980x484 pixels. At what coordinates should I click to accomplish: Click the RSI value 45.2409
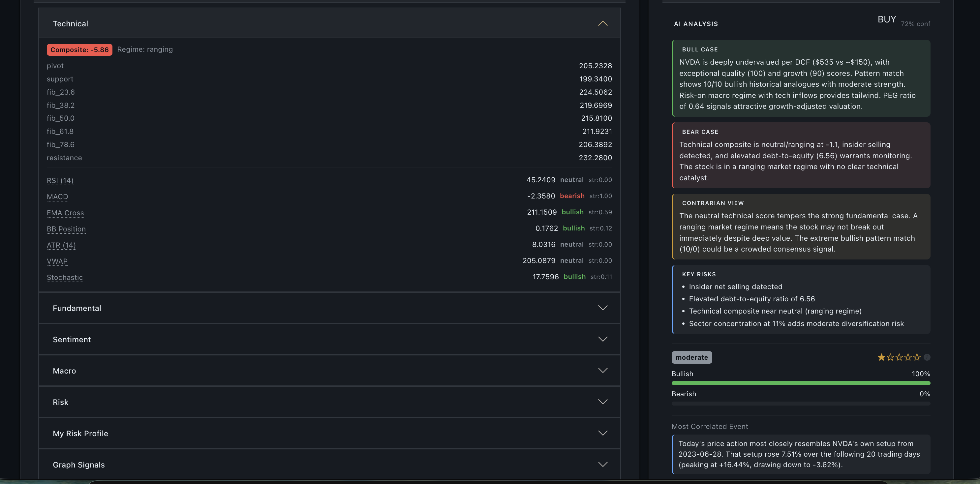(x=540, y=180)
